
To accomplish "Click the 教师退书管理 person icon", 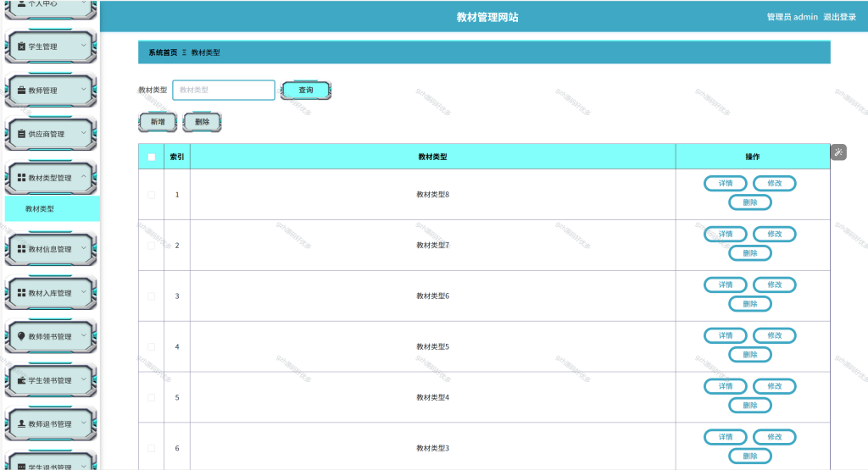I will coord(21,423).
